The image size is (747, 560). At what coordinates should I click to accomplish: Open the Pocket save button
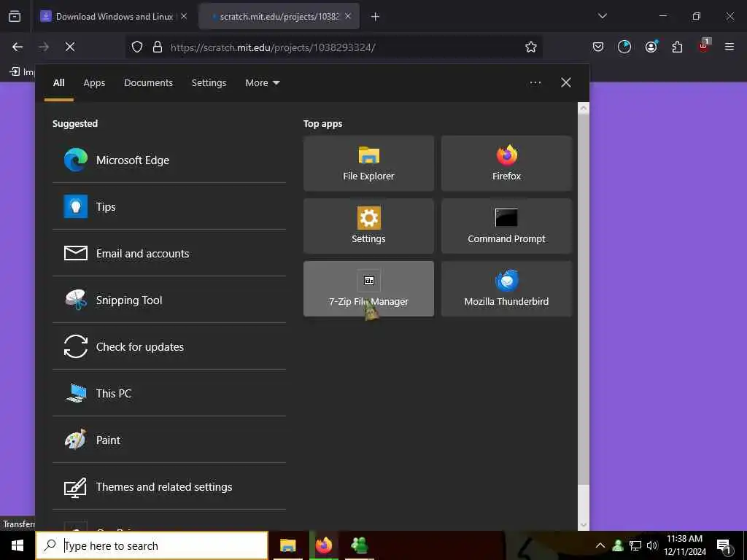pyautogui.click(x=598, y=47)
